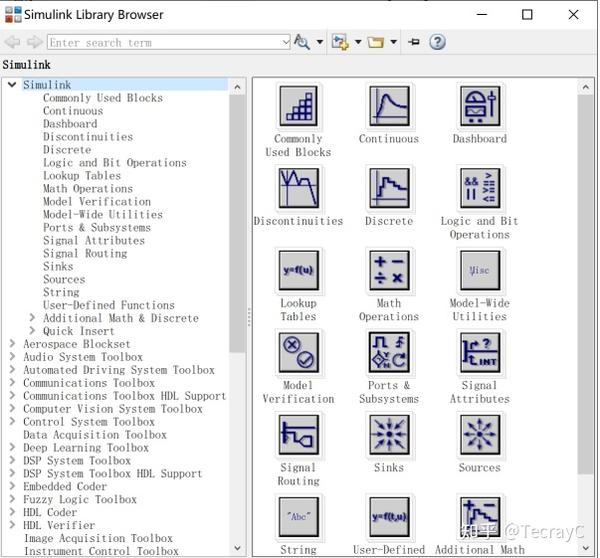Select Commonly Used Blocks in tree
The image size is (600, 558).
click(x=103, y=98)
